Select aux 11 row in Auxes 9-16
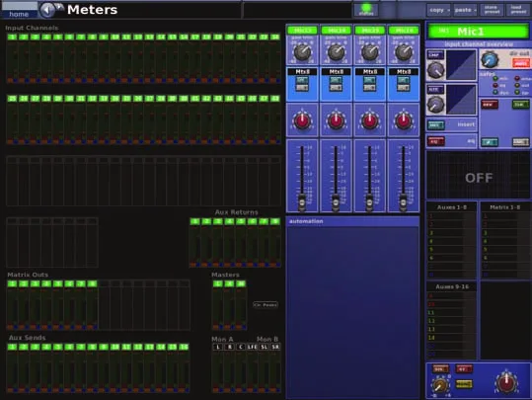The image size is (532, 400). (451, 313)
